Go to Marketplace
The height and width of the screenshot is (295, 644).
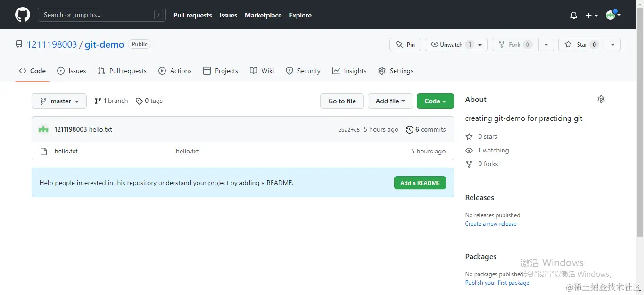click(263, 15)
